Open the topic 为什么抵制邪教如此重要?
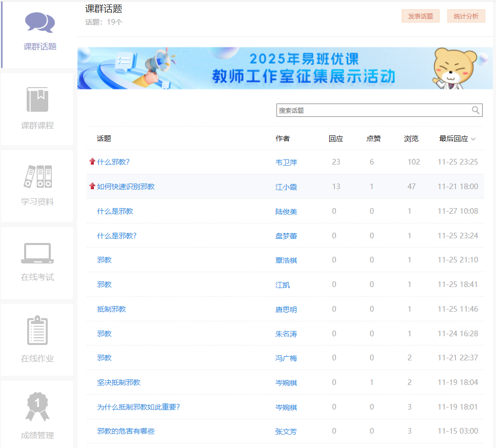Screen dimensions: 496x448 pos(138,407)
